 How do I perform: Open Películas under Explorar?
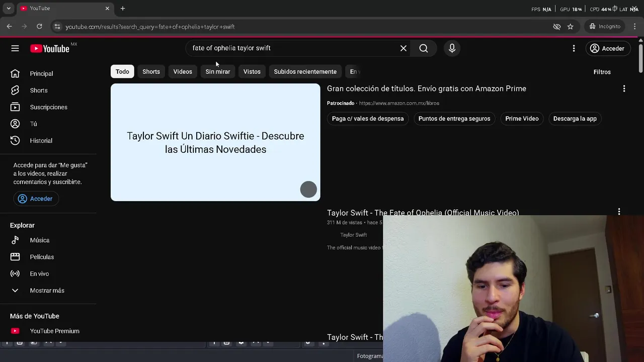pos(48,257)
